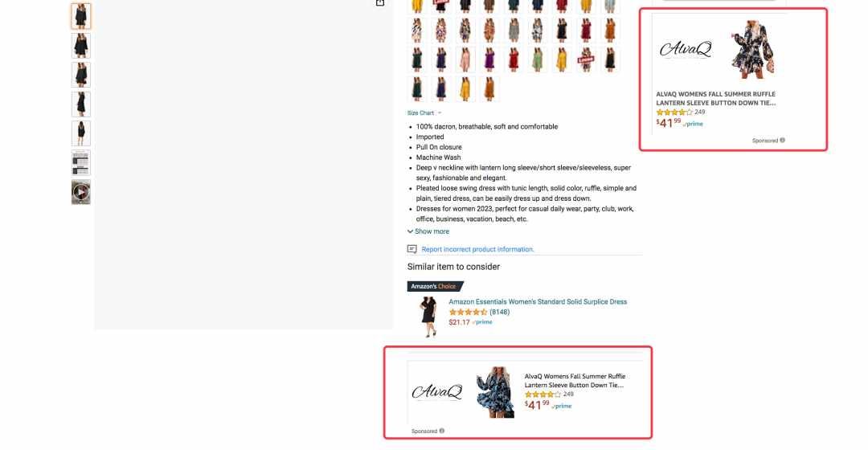Click the Sponsored info icon in the sidebar ad
The image size is (868, 450).
[782, 140]
